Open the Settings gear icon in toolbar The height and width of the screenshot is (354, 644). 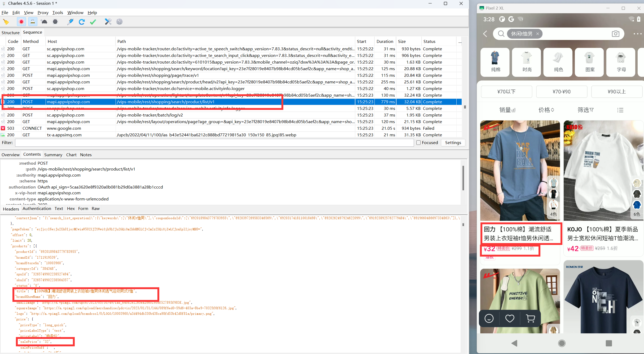click(x=120, y=22)
